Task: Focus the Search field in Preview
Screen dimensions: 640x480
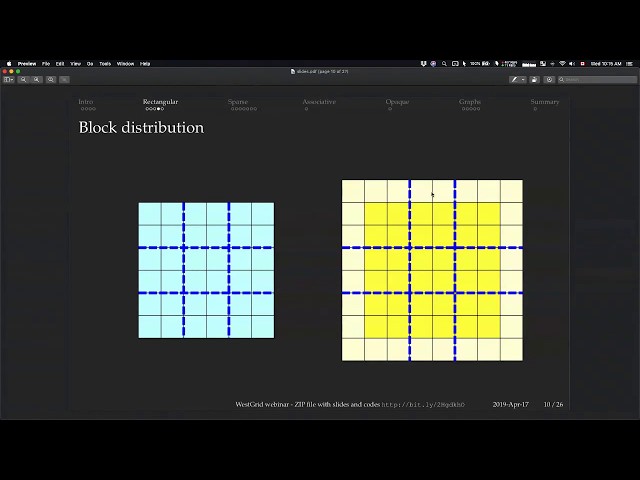Action: coord(598,80)
